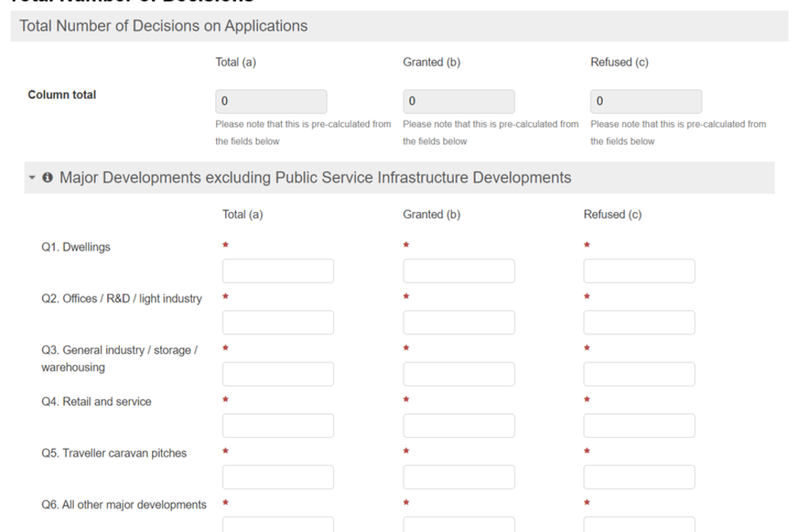Screen dimensions: 798x532
Task: Focus the Q3 General industry Total field
Action: (x=278, y=374)
